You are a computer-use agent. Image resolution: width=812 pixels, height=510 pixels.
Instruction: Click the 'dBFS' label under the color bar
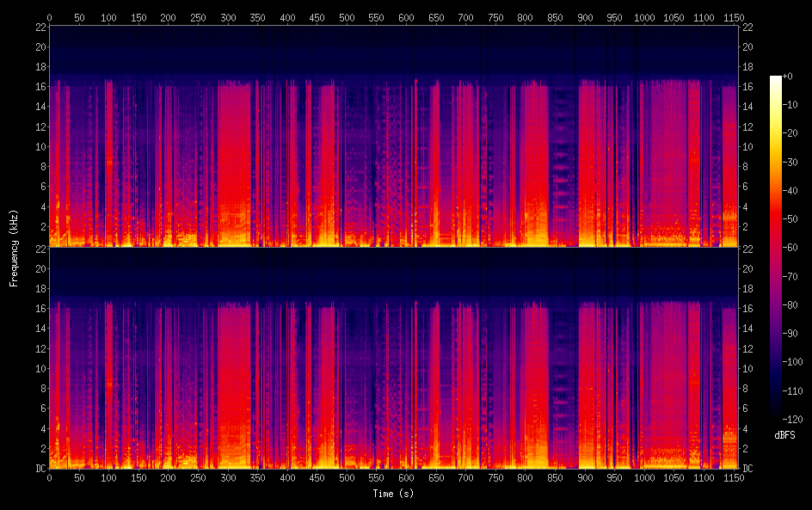click(784, 436)
